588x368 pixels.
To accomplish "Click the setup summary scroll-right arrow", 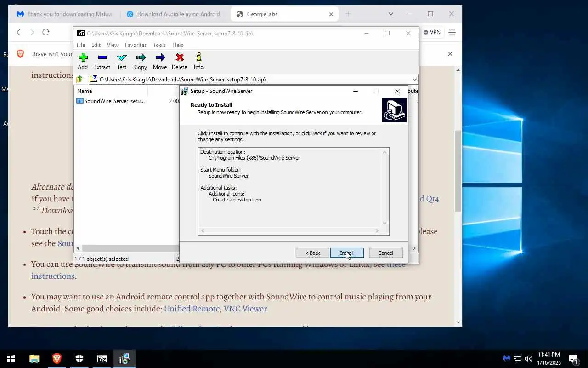I will [377, 231].
